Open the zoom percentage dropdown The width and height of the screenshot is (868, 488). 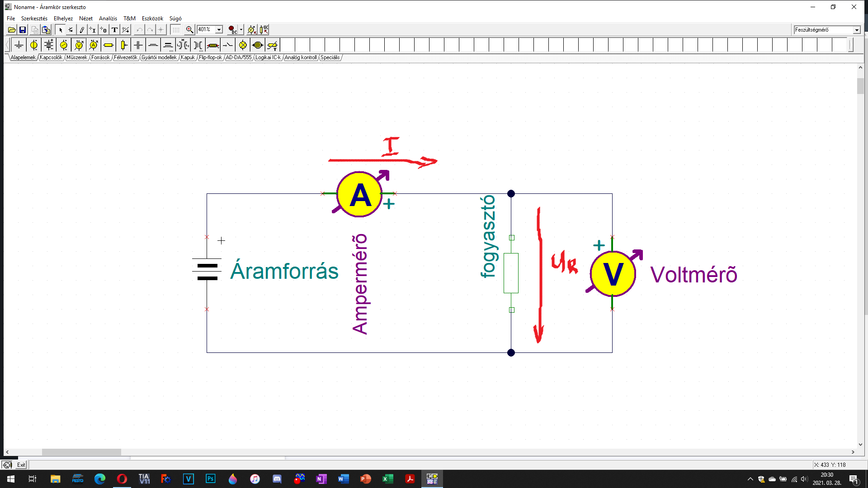[219, 30]
